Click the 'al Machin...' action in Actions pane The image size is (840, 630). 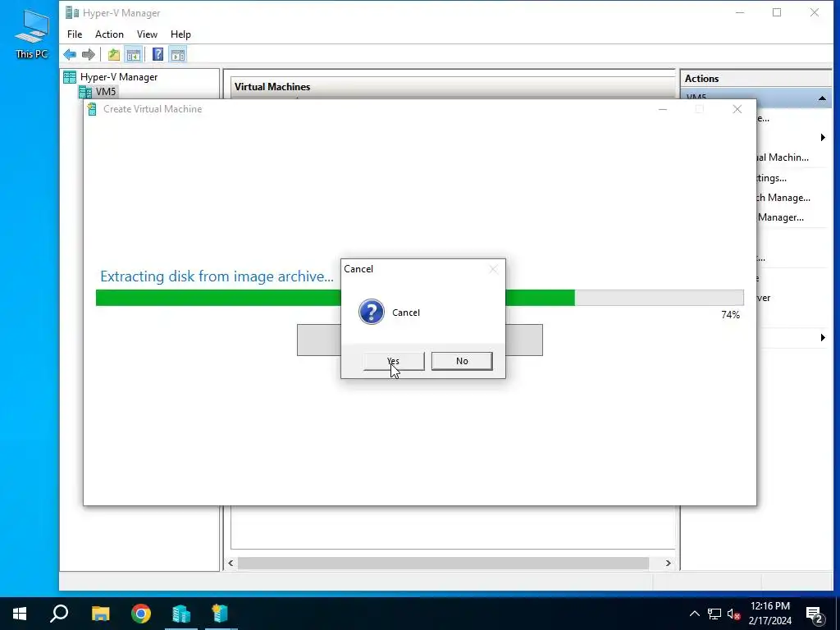[x=783, y=157]
